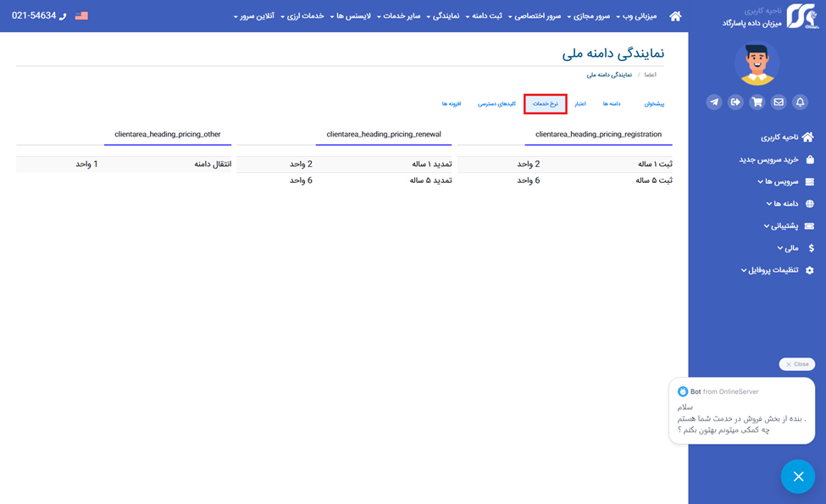The width and height of the screenshot is (826, 504).
Task: Switch to the اعتبار tab
Action: point(580,103)
